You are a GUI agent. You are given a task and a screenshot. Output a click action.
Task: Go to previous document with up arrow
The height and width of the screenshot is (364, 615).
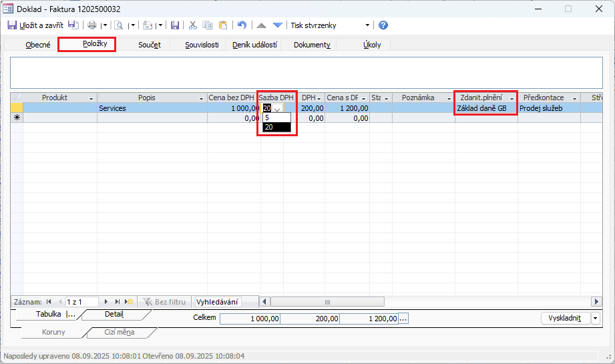point(262,25)
